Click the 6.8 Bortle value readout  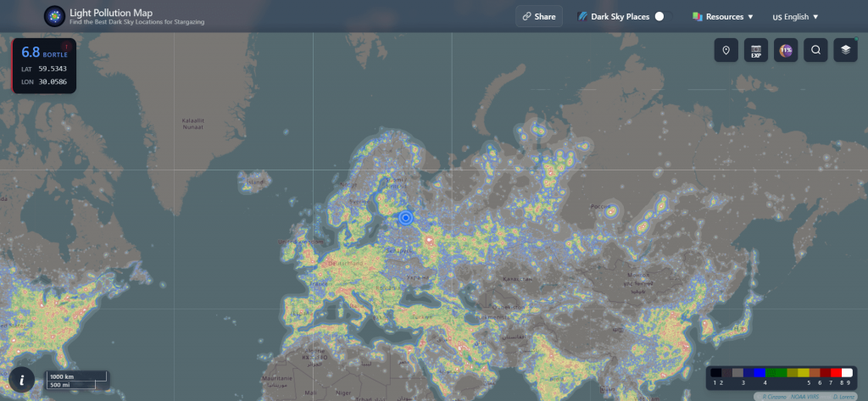[31, 53]
